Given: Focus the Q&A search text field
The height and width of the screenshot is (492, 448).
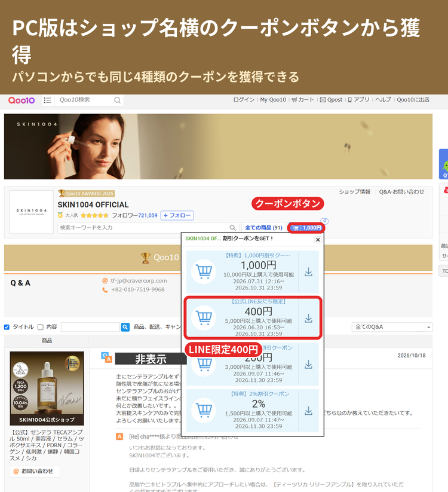Looking at the screenshot, I should 90,327.
